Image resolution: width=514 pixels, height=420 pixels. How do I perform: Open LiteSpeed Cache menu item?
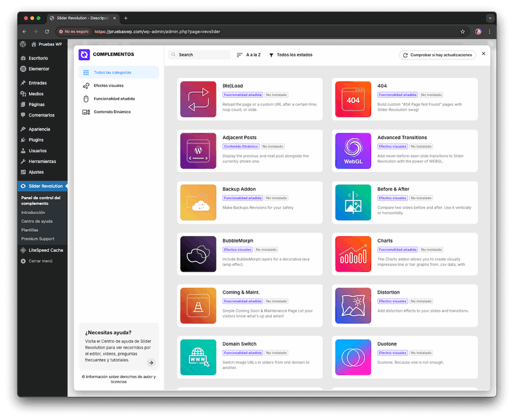pos(43,250)
